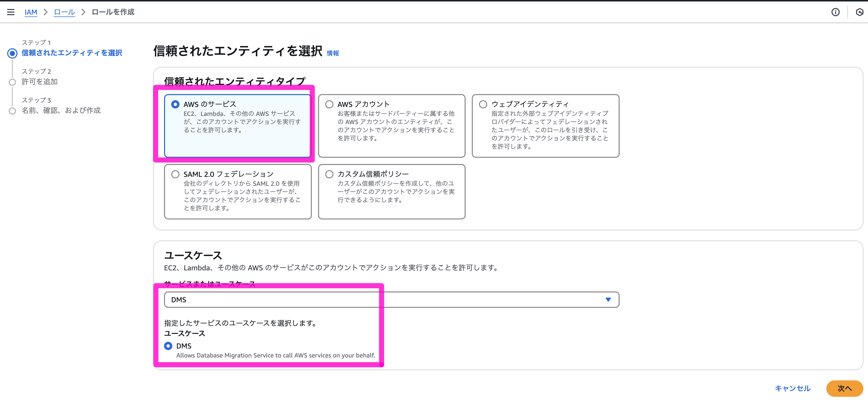The height and width of the screenshot is (404, 868).
Task: Click the dropdown caret triangle icon
Action: (x=608, y=300)
